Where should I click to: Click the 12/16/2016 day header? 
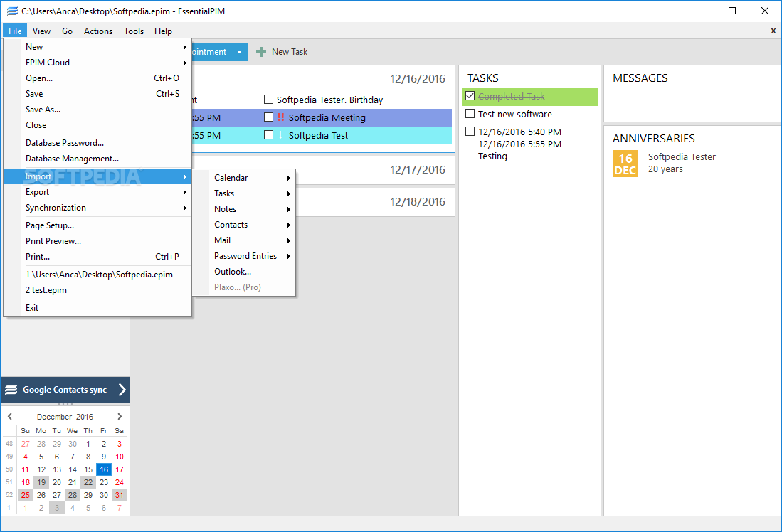tap(418, 79)
